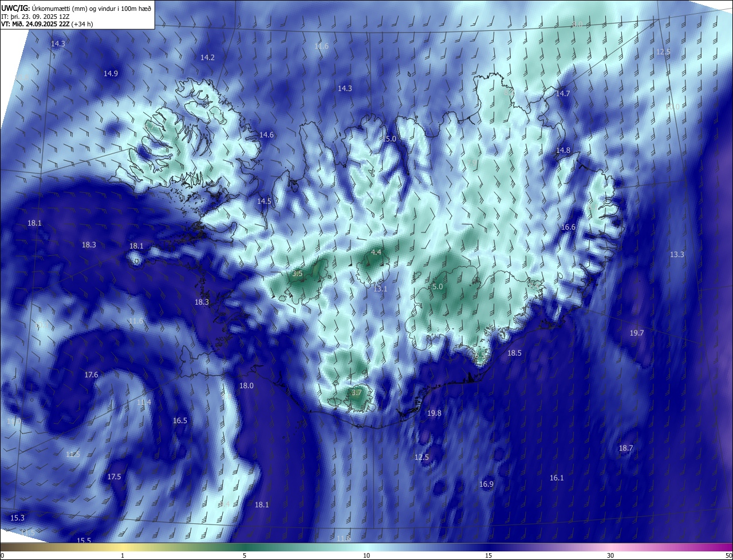Click the 19.7 value label
The width and height of the screenshot is (733, 560).
tap(637, 333)
